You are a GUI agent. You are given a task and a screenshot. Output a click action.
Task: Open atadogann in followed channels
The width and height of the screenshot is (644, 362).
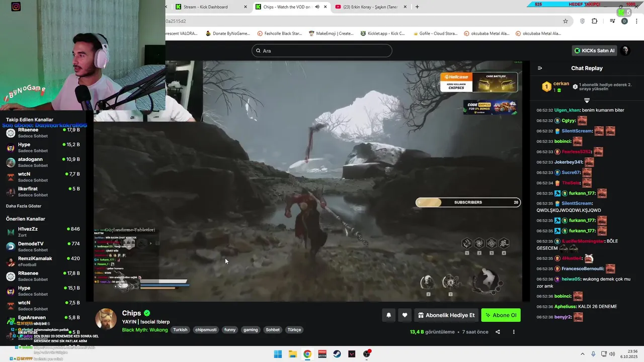tap(43, 162)
